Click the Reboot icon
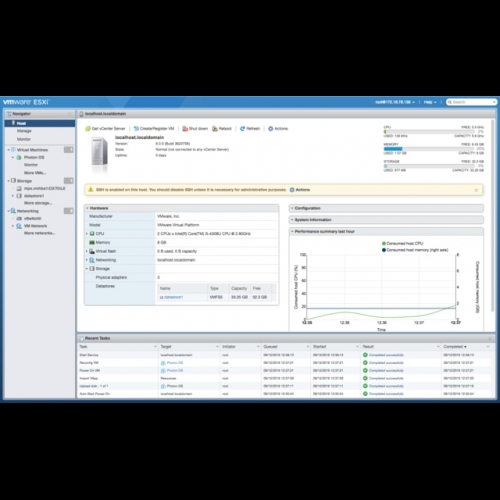 pos(215,129)
